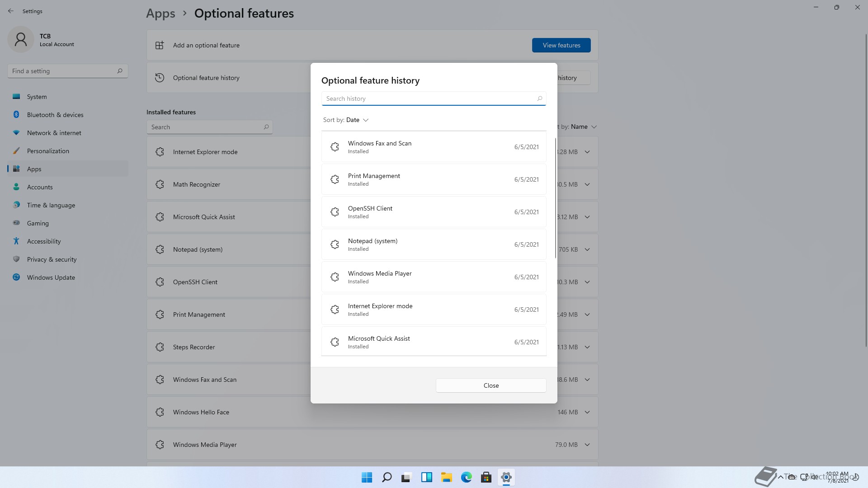Viewport: 868px width, 488px height.
Task: Click the Windows Media Player feature icon
Action: tap(160, 445)
